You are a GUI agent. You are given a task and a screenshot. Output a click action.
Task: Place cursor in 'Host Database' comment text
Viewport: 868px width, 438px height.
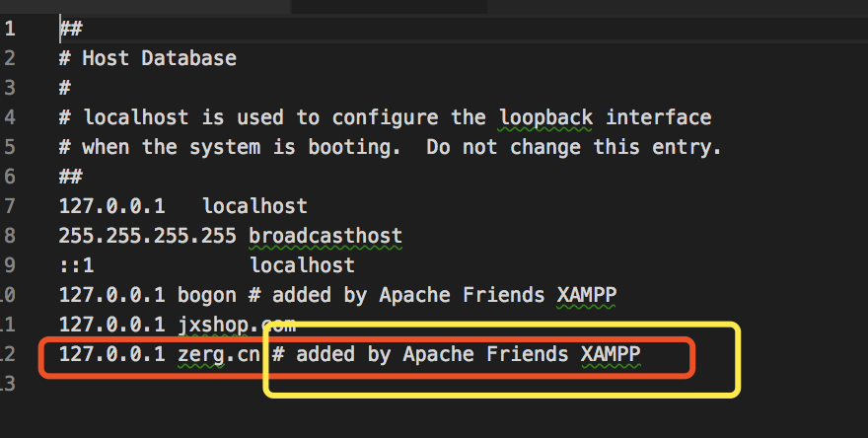[x=159, y=58]
